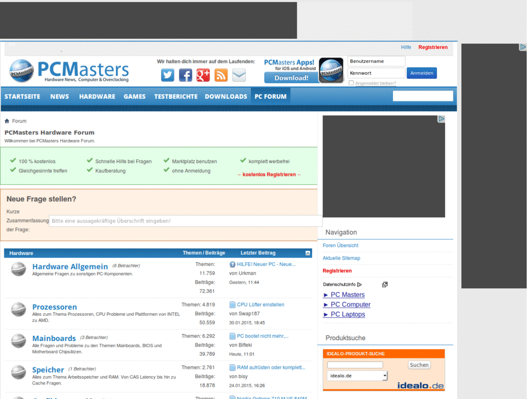Click the PCMasters globe logo

[21, 71]
